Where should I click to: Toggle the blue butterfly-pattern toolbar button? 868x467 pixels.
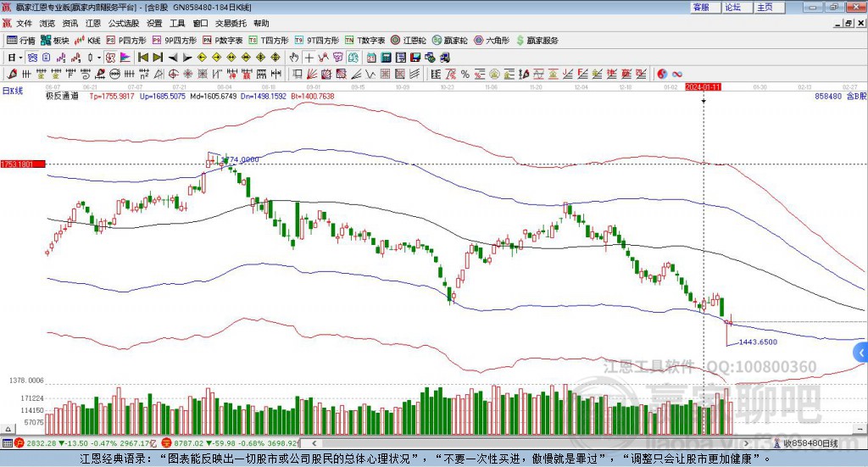coord(33,58)
